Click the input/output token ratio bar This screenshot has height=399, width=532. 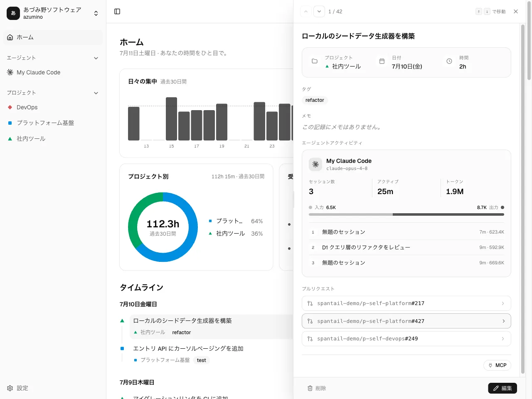[406, 214]
